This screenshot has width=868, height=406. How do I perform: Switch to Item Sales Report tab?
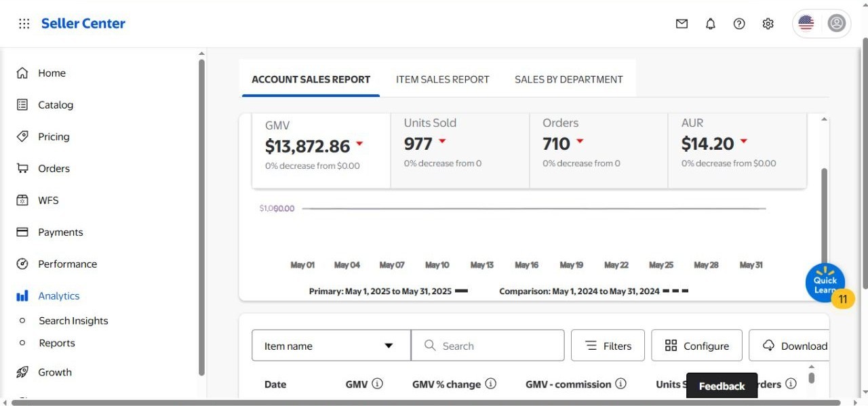point(443,79)
